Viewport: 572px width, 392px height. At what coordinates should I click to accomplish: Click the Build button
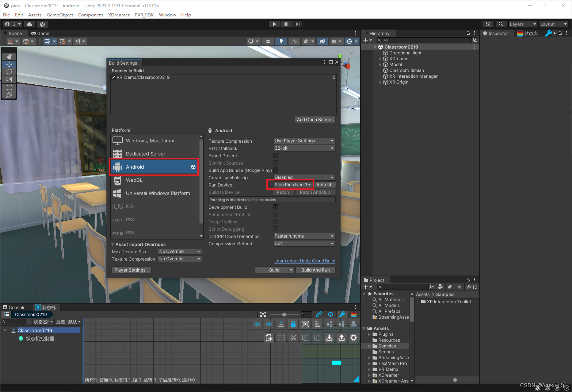(x=274, y=270)
